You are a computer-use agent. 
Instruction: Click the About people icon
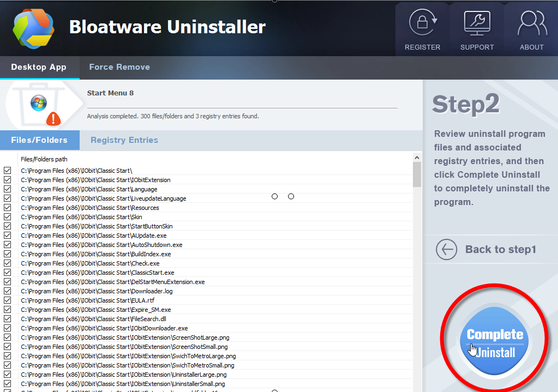[532, 23]
